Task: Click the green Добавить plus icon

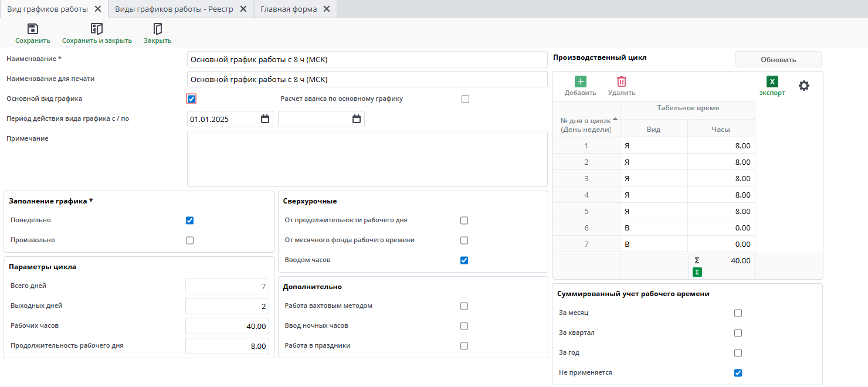Action: [x=580, y=82]
